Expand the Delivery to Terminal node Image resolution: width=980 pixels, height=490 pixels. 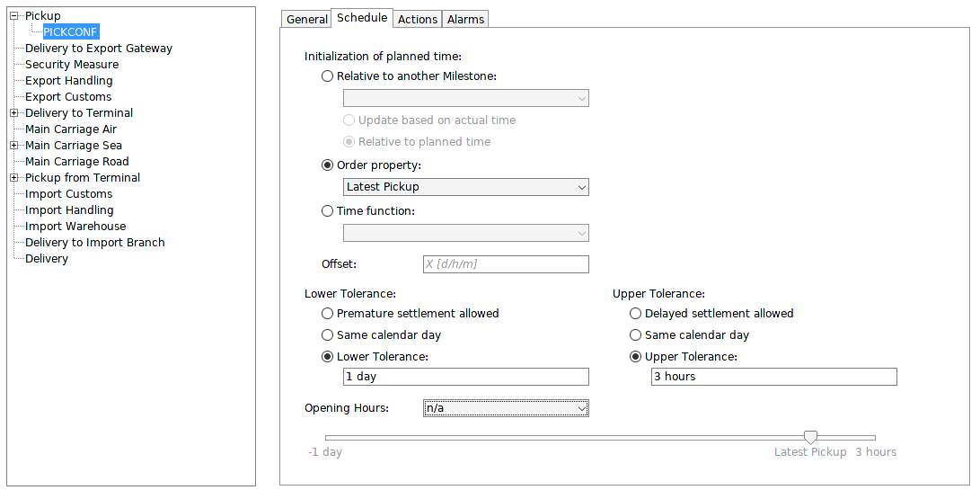[13, 113]
